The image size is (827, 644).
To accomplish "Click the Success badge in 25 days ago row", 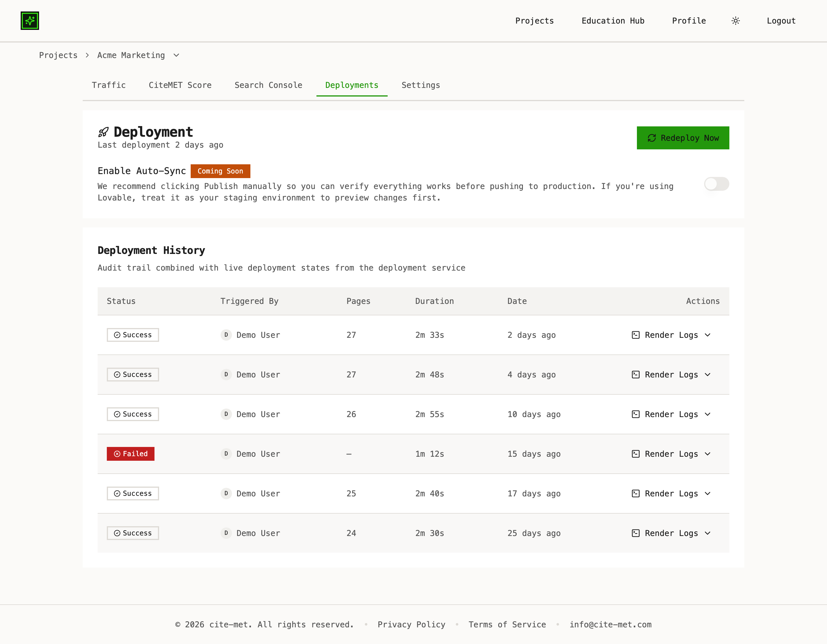I will coord(133,533).
